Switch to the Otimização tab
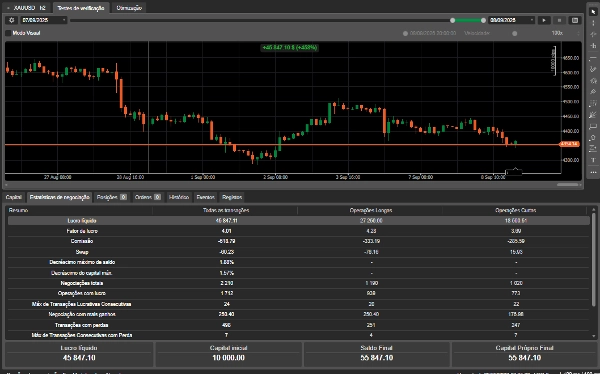This screenshot has width=600, height=374. tap(129, 8)
